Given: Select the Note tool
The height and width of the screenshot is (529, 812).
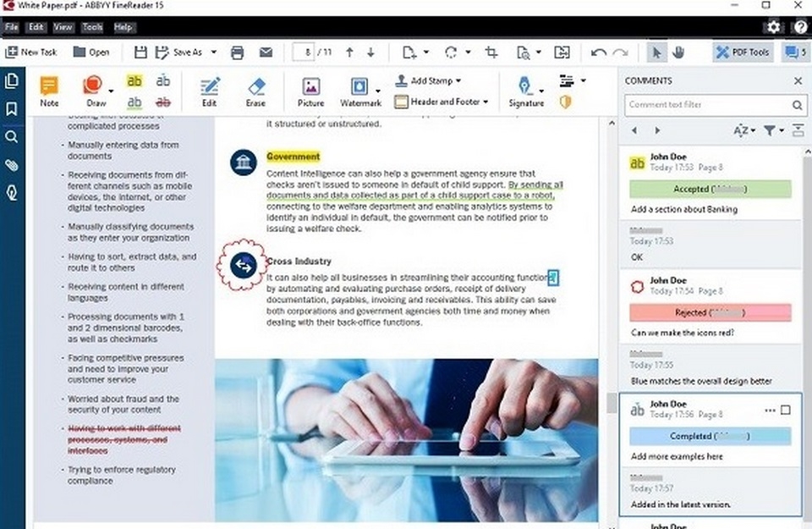Looking at the screenshot, I should pyautogui.click(x=49, y=91).
